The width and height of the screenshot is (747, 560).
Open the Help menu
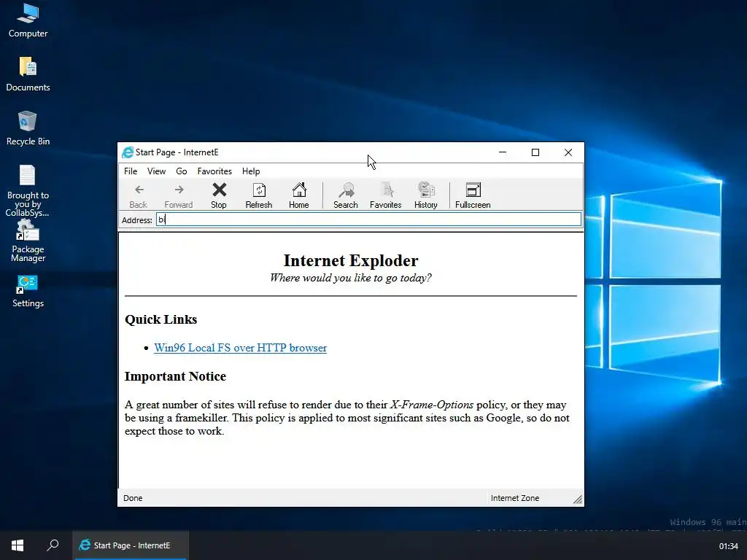(251, 171)
